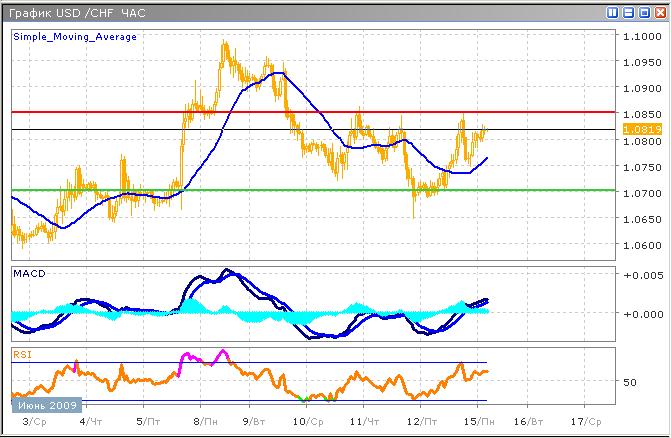Click the Simple_Moving_Average indicator label
The image size is (671, 438).
pyautogui.click(x=75, y=36)
